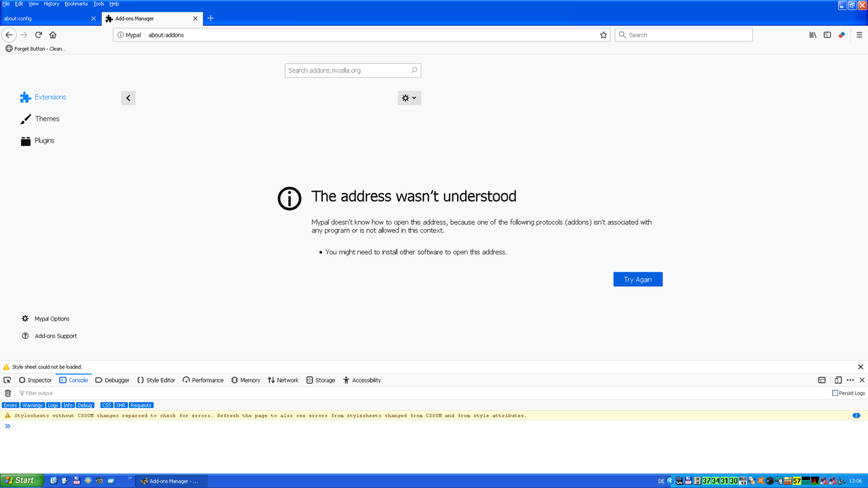Switch to the Inspector devtools tab
Screen dimensions: 868x488
click(x=35, y=380)
